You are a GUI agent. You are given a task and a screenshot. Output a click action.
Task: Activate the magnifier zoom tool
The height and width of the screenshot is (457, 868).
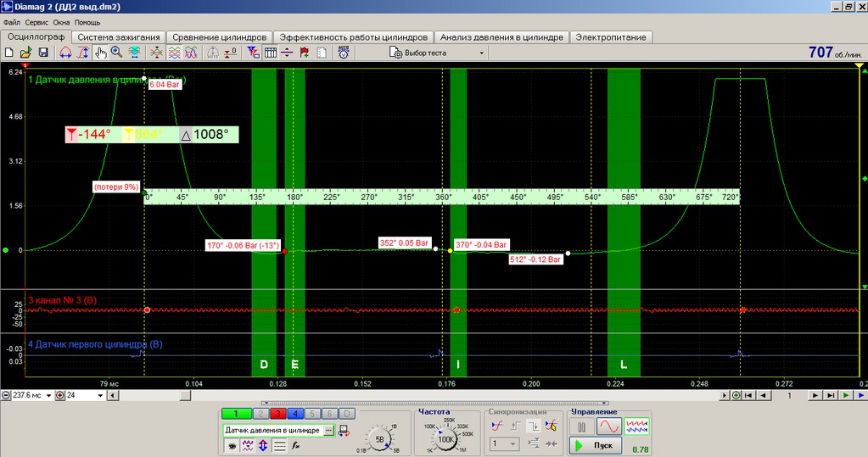click(117, 53)
